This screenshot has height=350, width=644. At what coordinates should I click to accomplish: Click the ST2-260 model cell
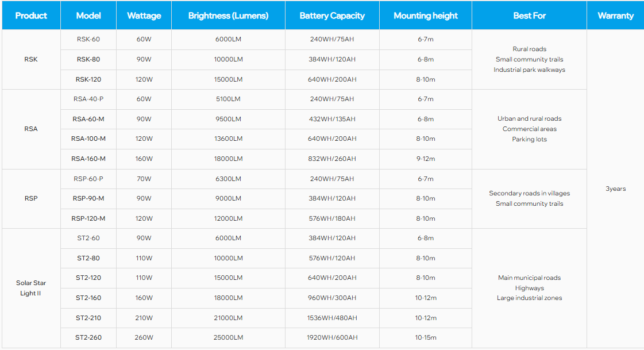pos(88,337)
